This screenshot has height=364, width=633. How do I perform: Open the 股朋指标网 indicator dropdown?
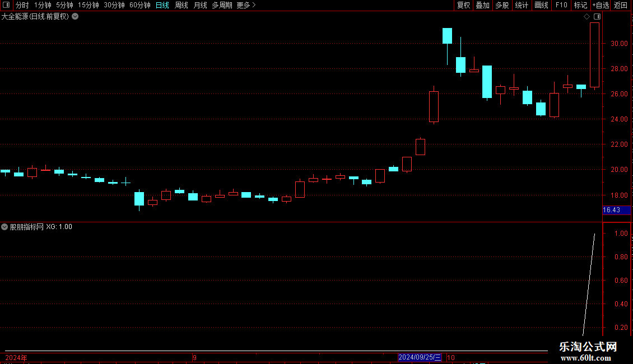(x=4, y=227)
